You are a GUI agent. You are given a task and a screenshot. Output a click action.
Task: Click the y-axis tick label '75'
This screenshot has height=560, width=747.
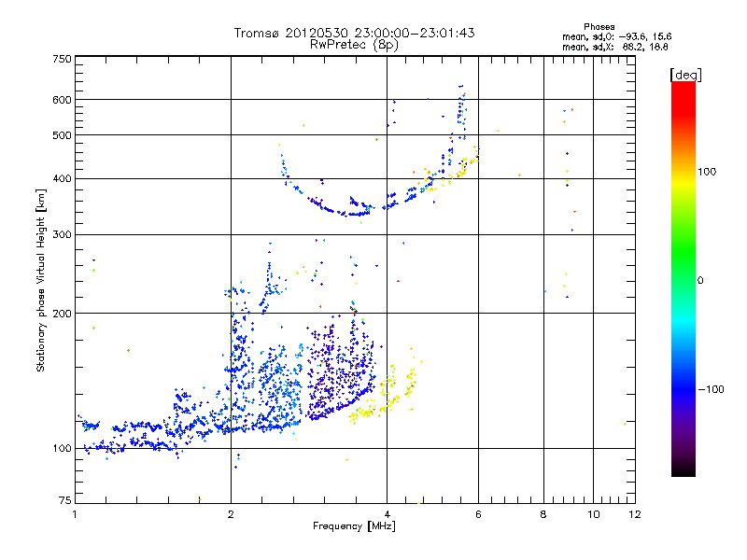(65, 500)
